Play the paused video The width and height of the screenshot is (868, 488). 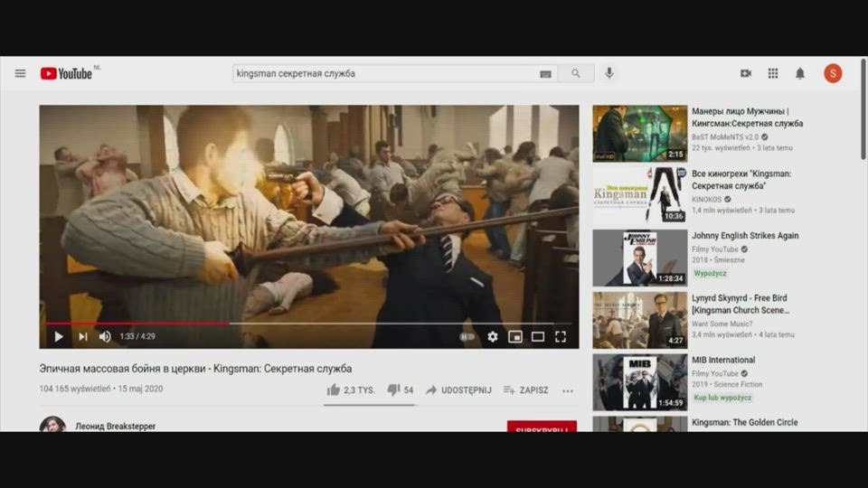pos(59,337)
